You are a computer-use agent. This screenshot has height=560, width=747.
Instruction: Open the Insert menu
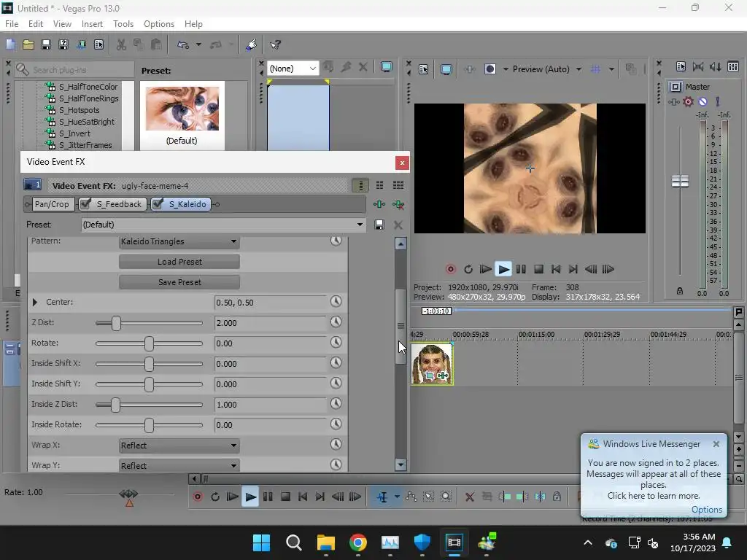click(92, 24)
